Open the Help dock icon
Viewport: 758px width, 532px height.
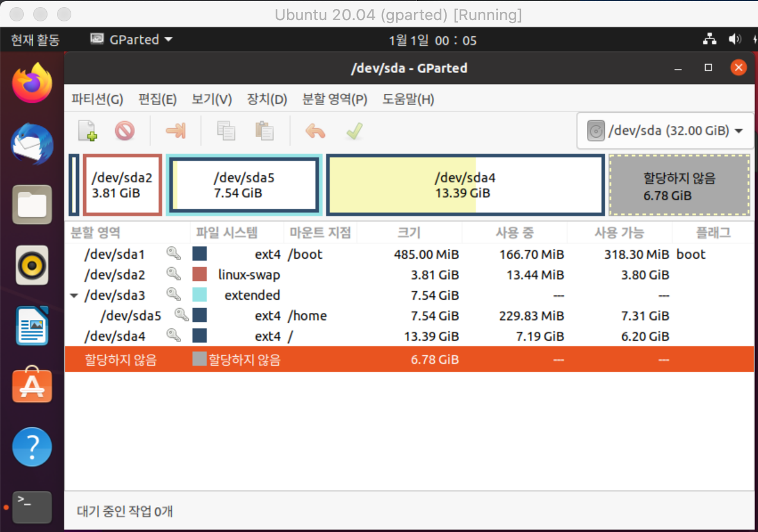click(32, 446)
